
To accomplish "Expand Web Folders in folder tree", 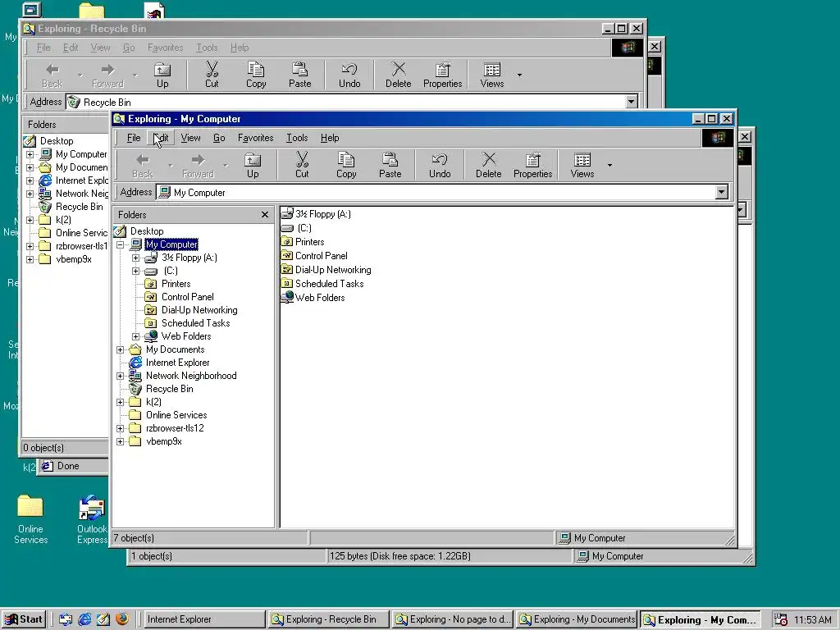I will (x=136, y=336).
